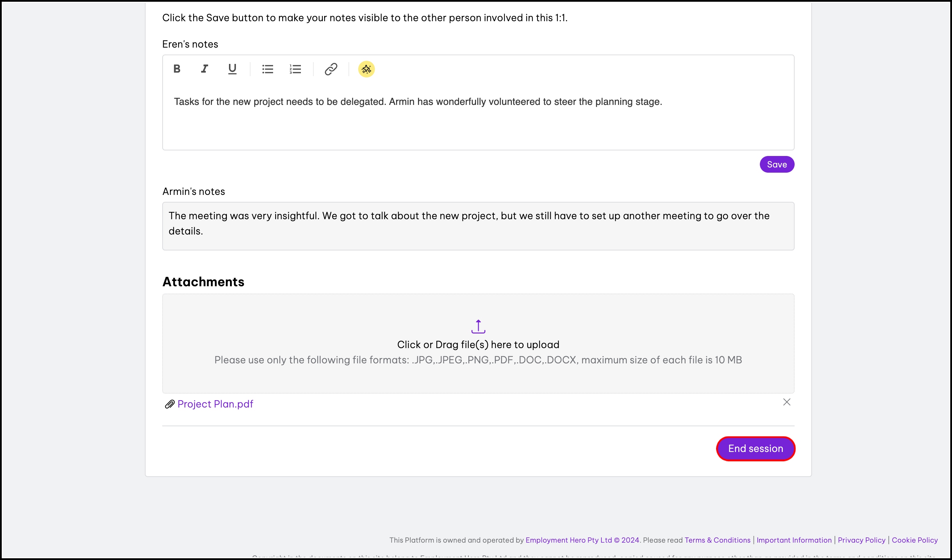Click the yellow AI sparkle icon
The width and height of the screenshot is (952, 560).
[366, 69]
